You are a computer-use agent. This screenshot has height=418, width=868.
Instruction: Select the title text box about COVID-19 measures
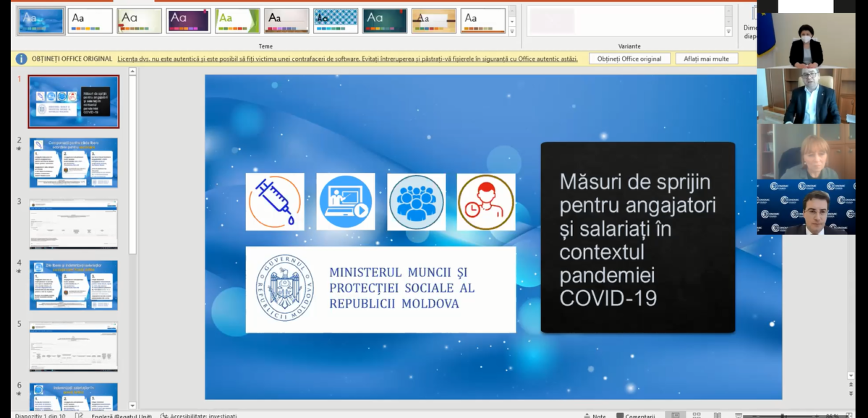click(x=638, y=237)
